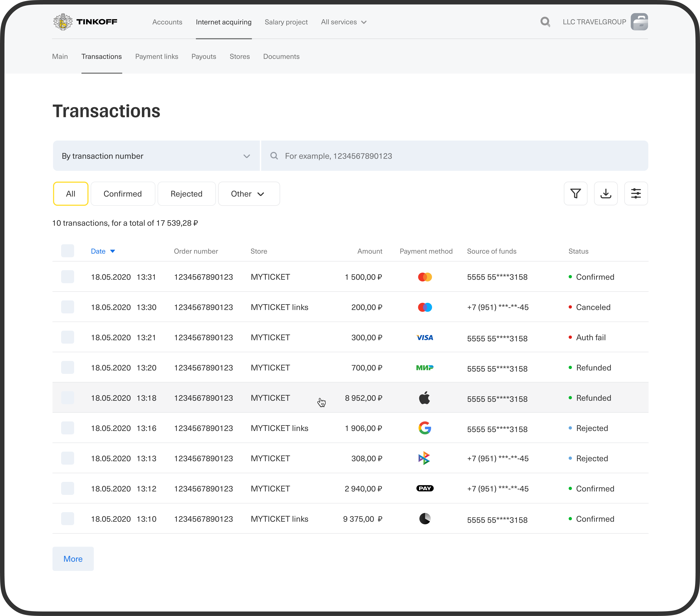Screen dimensions: 700x616
Task: Switch to the Main tab
Action: [x=60, y=56]
